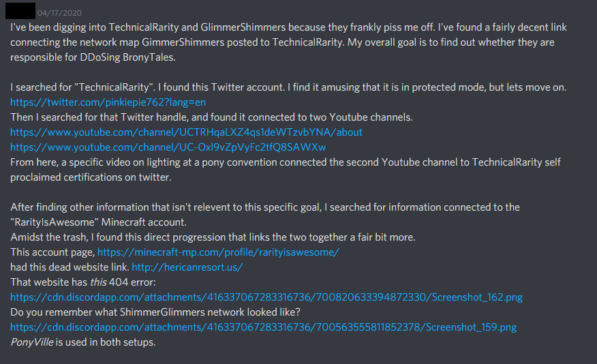
Task: Click the line mentioning DDoSing BronyTales
Action: 93,57
